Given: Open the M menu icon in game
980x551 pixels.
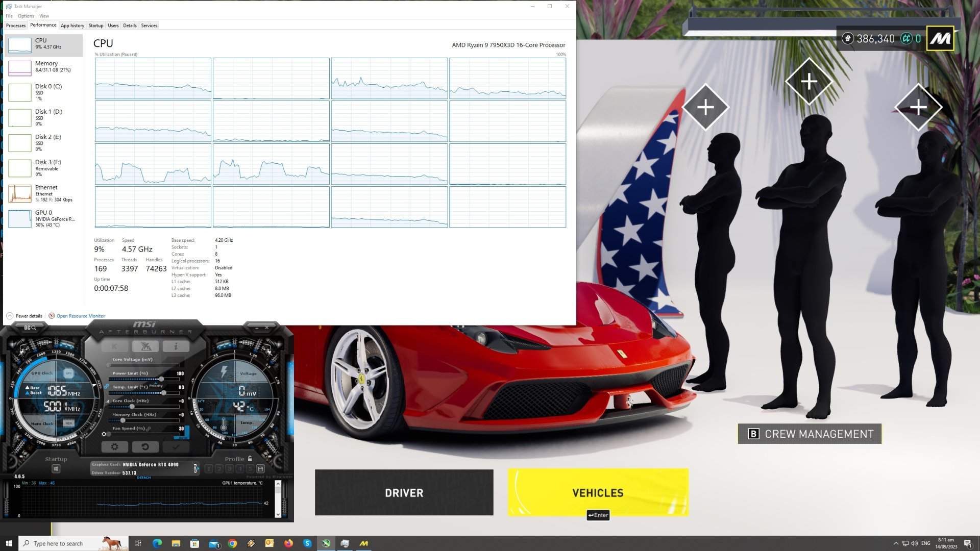Looking at the screenshot, I should [x=940, y=39].
